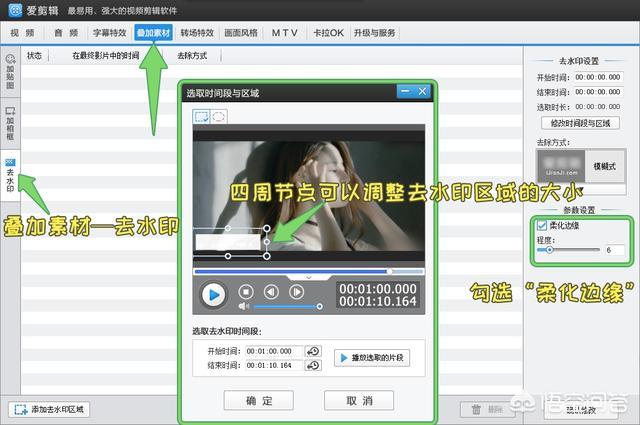This screenshot has width=640, height=425.
Task: Adjust the preview volume slider
Action: click(288, 306)
